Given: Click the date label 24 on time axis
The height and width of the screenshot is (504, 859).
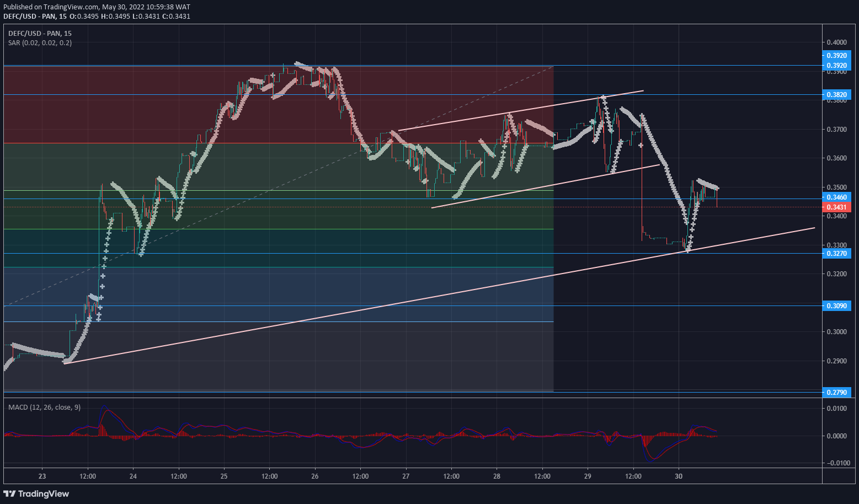Looking at the screenshot, I should point(133,476).
